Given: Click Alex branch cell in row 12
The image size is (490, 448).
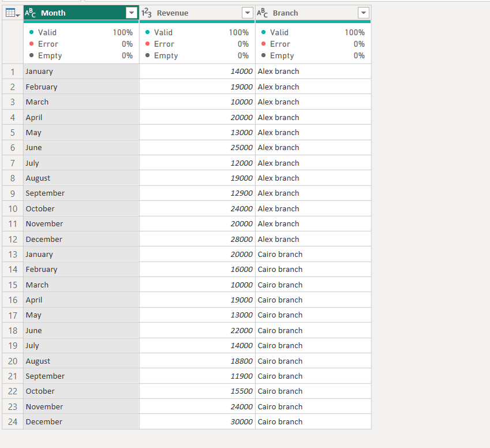Looking at the screenshot, I should [x=313, y=239].
